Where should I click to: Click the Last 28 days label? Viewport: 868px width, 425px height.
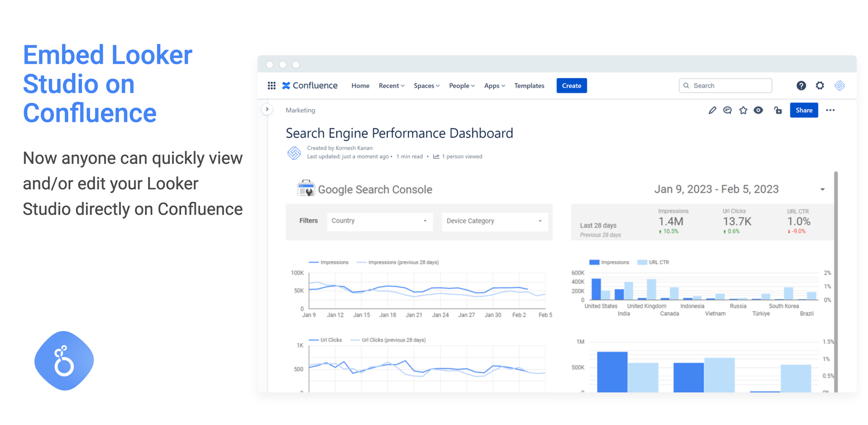point(598,225)
